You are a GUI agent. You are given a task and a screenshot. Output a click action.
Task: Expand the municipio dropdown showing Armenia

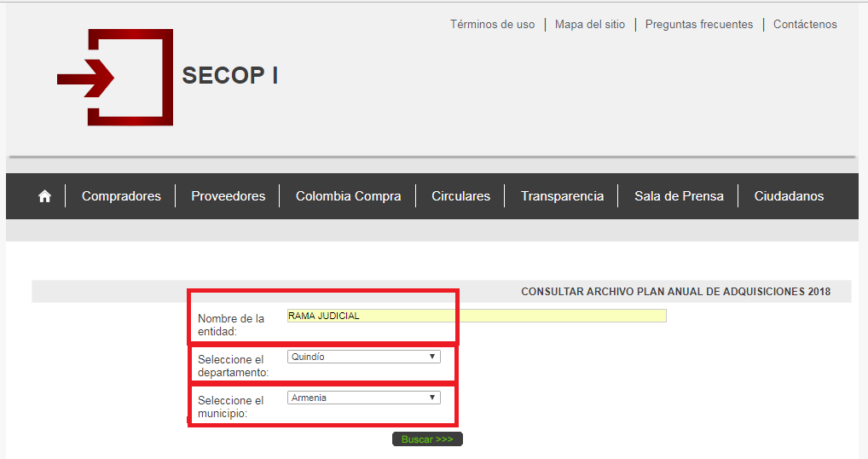coord(364,398)
